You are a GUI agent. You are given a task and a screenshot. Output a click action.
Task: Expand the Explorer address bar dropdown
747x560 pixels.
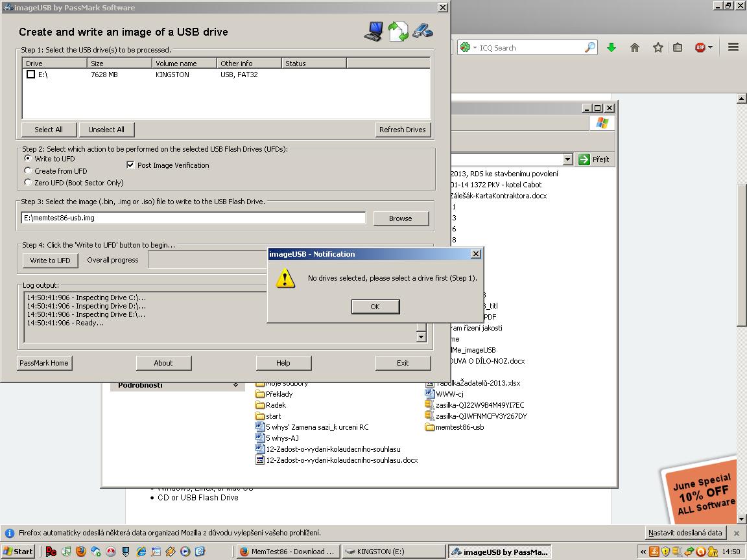point(567,159)
